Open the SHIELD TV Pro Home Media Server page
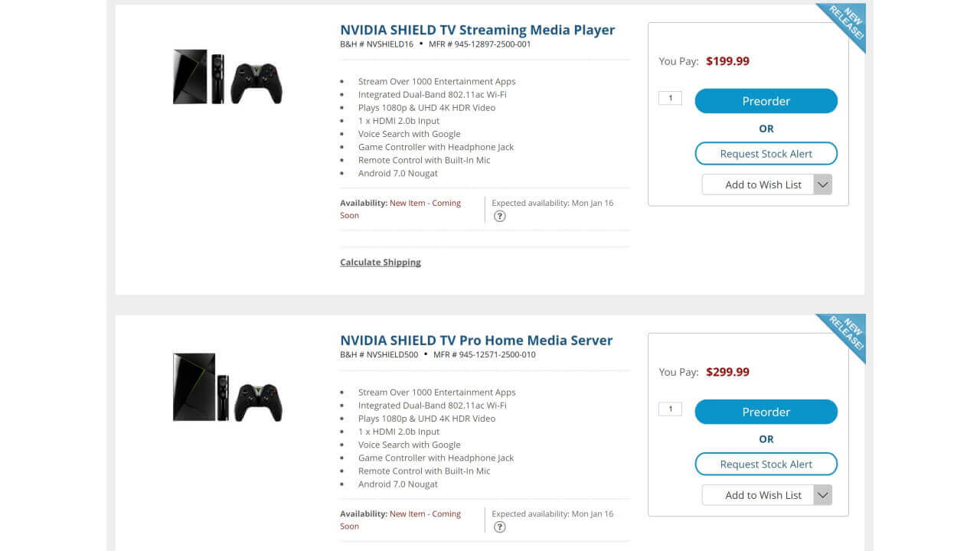 475,340
